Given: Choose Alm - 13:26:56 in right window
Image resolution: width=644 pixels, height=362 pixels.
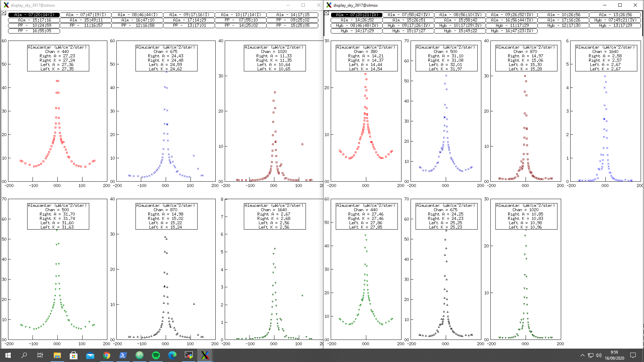Looking at the screenshot, I should 615,15.
